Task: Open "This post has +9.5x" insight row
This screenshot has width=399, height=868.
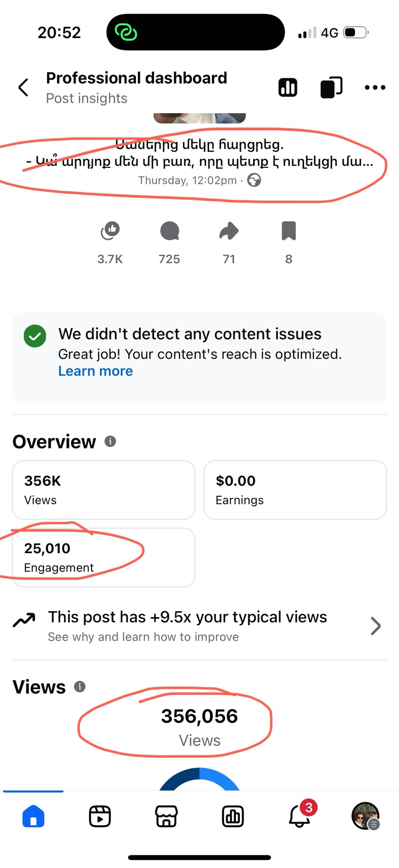Action: [x=187, y=626]
